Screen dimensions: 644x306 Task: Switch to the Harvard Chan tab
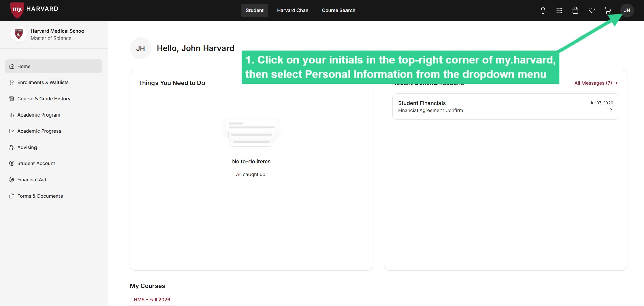click(x=293, y=10)
